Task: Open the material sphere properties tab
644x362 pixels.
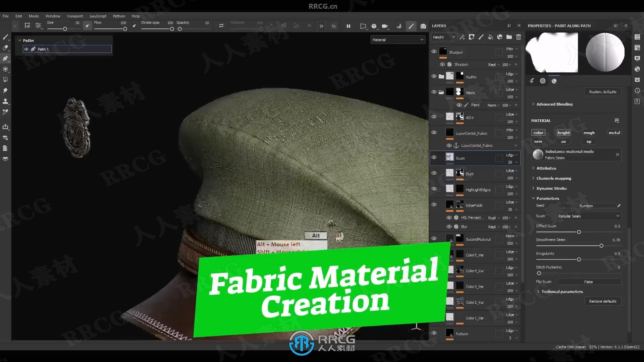Action: (x=554, y=81)
